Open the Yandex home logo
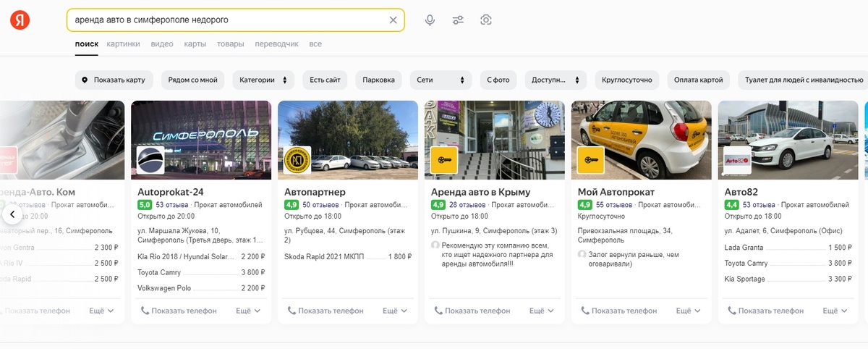 coord(20,20)
